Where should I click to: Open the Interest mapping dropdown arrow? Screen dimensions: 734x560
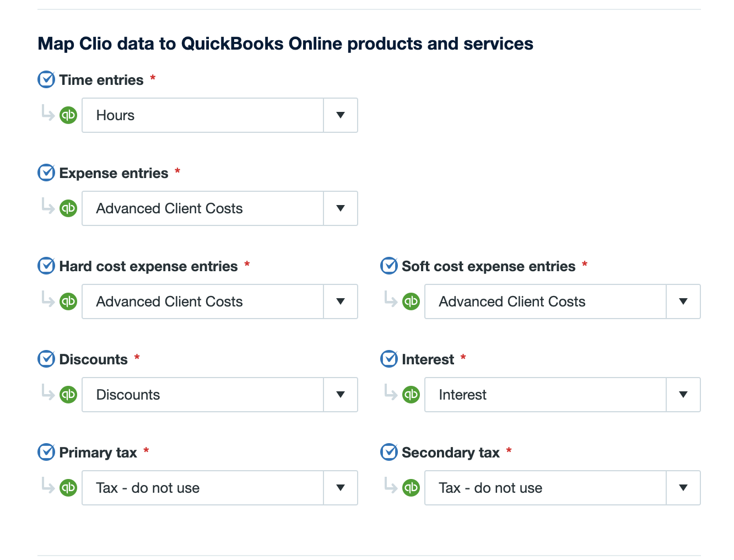683,395
